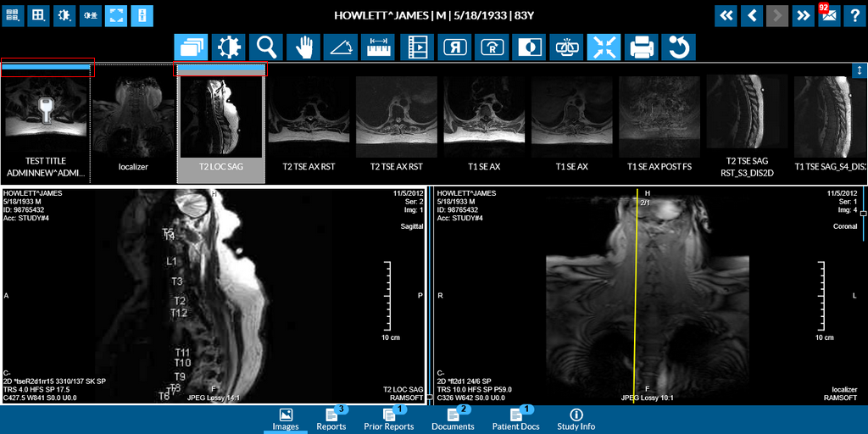
Task: Open the cine playback tool
Action: (x=416, y=47)
